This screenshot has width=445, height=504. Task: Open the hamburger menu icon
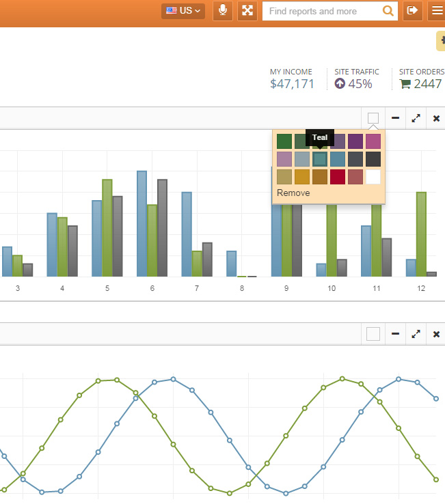437,11
